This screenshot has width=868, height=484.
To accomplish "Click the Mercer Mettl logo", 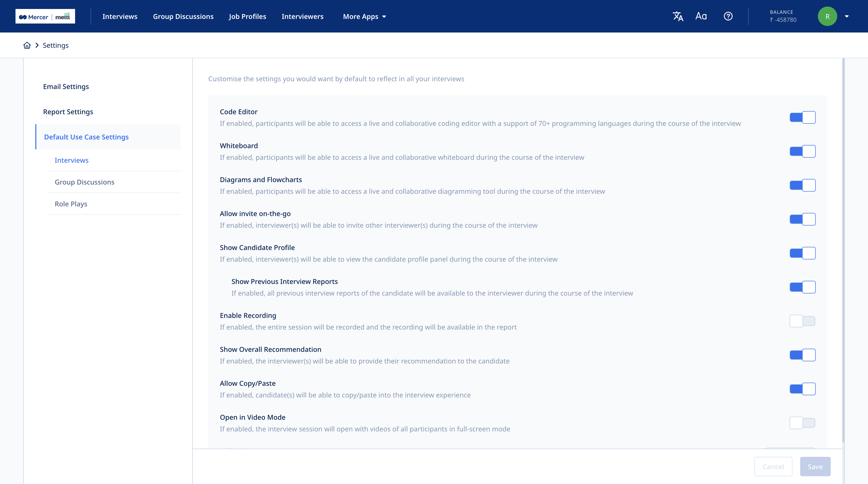I will (45, 16).
